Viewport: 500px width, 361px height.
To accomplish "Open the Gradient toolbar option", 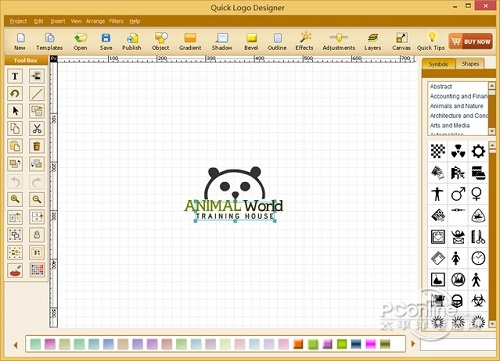I will [x=190, y=42].
